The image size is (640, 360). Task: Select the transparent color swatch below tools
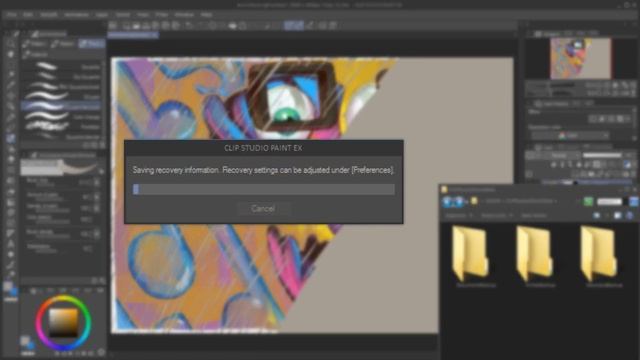(x=11, y=300)
